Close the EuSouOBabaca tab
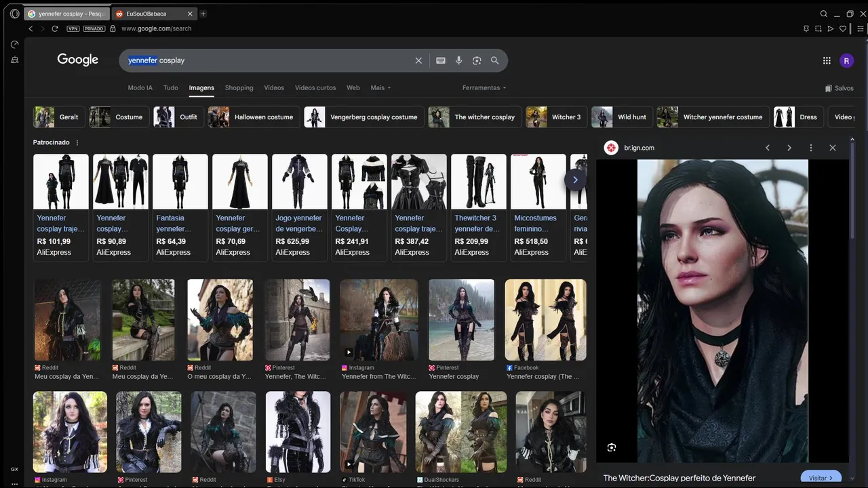Viewport: 868px width, 488px height. click(x=191, y=14)
